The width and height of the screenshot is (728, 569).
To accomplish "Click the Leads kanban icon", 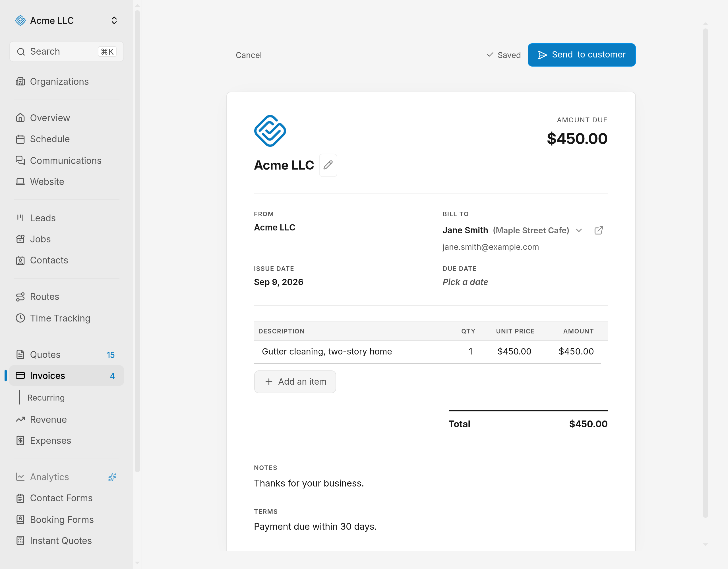I will pos(20,218).
